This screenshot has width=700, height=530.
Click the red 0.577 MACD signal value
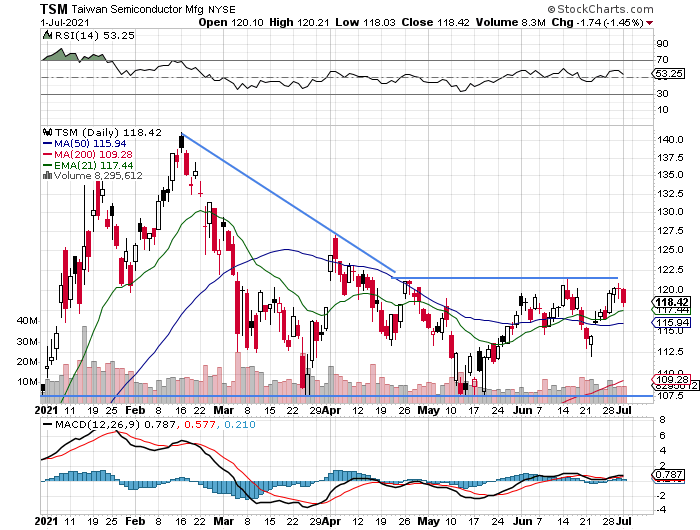click(200, 425)
